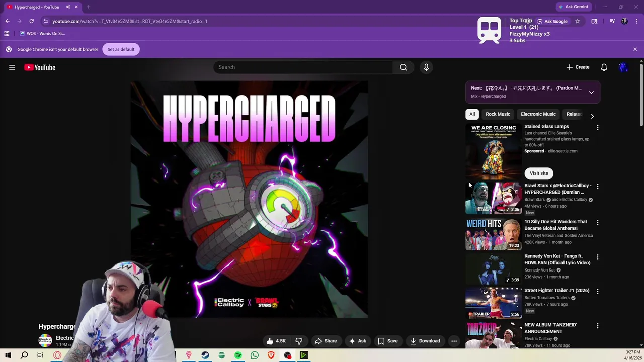
Task: Open options for Stained Glass Lamps ad
Action: pyautogui.click(x=597, y=128)
